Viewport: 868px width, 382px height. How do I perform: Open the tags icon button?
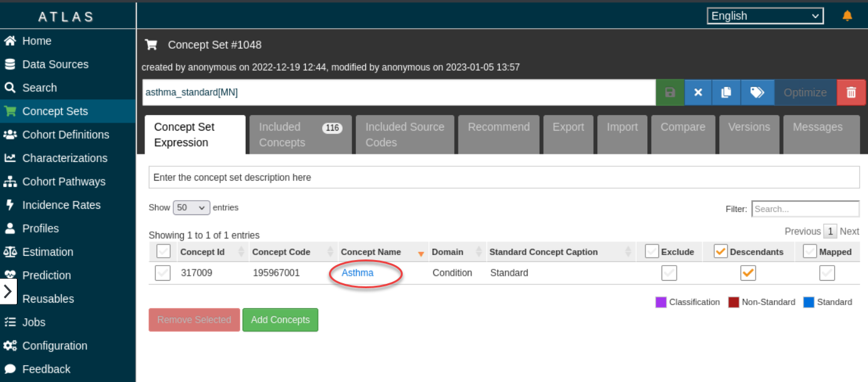click(x=757, y=93)
